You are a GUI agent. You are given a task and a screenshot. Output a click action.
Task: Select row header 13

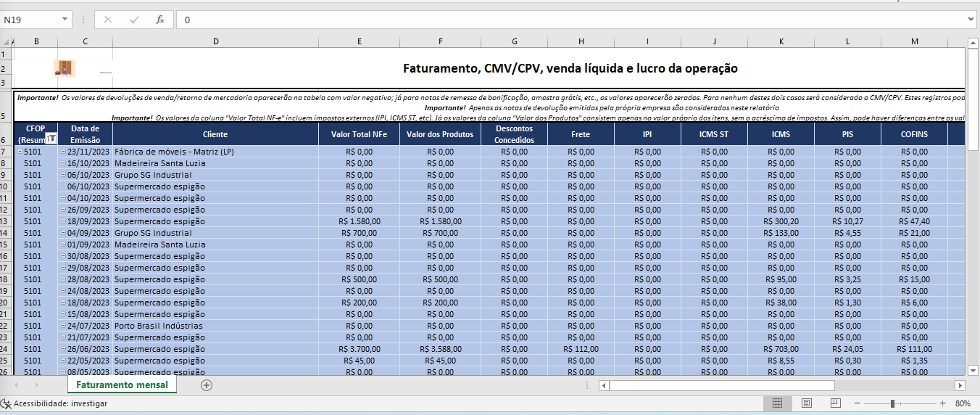pos(5,221)
